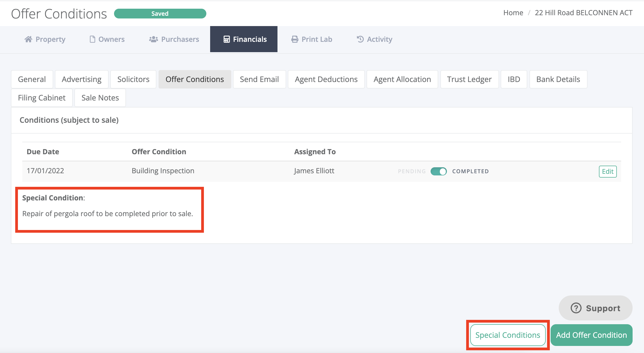Click the Financials calculator icon
Image resolution: width=644 pixels, height=353 pixels.
(226, 39)
